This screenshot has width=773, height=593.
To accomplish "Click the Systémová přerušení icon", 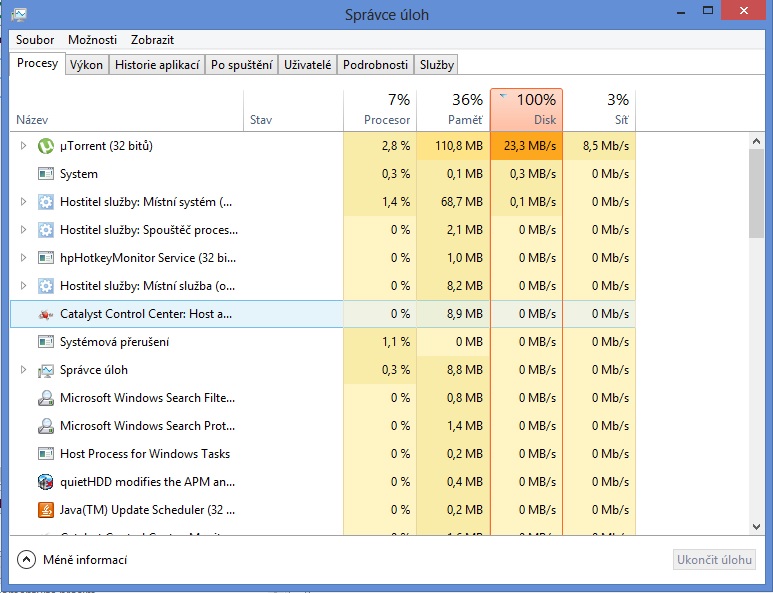I will (46, 342).
